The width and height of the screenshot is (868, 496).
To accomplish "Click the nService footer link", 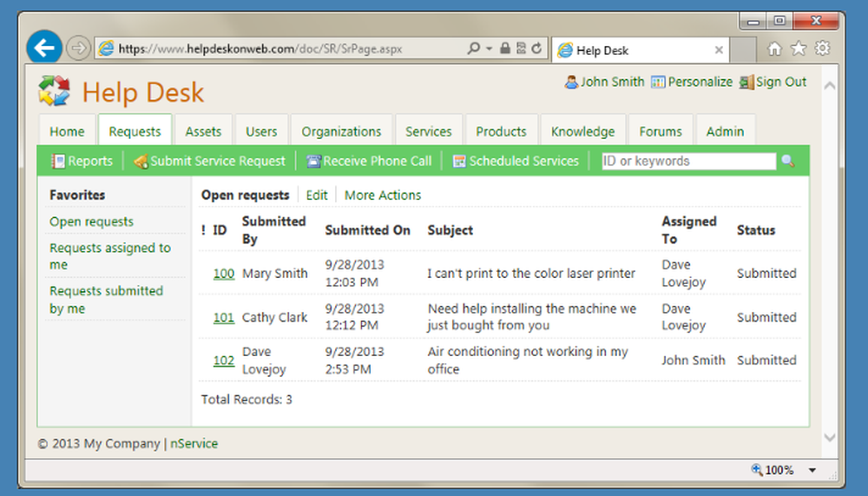I will [x=194, y=443].
